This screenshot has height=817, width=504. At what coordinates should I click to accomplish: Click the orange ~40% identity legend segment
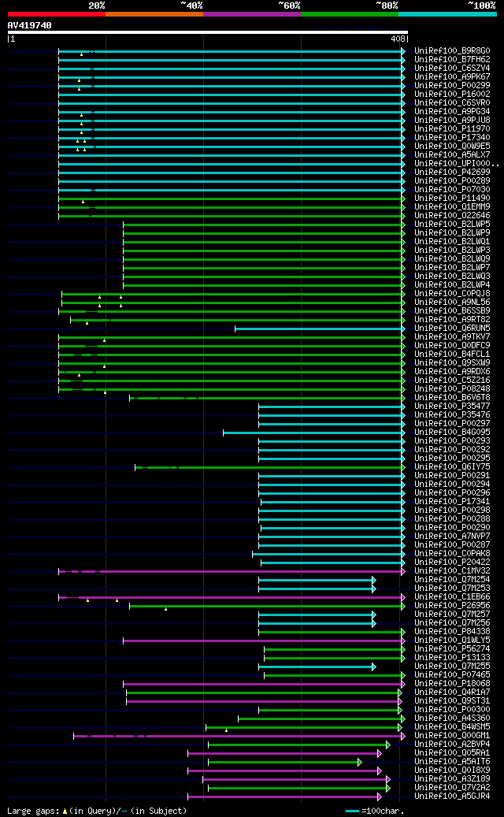tap(154, 14)
